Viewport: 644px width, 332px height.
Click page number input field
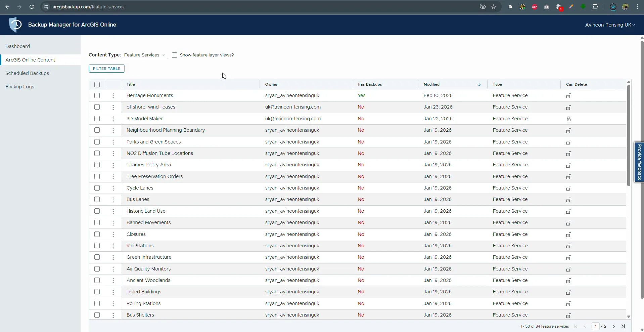(596, 326)
